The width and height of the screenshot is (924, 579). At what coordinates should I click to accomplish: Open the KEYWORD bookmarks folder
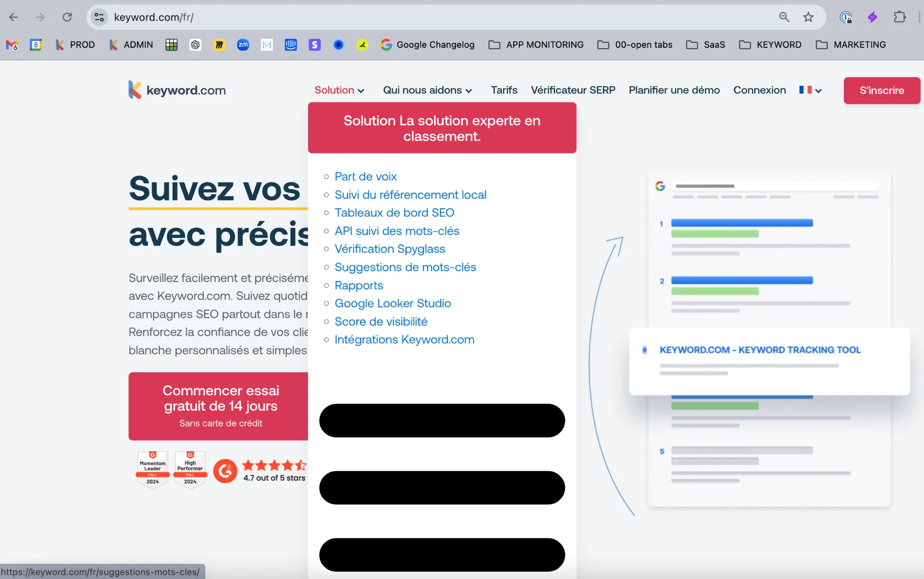click(770, 45)
